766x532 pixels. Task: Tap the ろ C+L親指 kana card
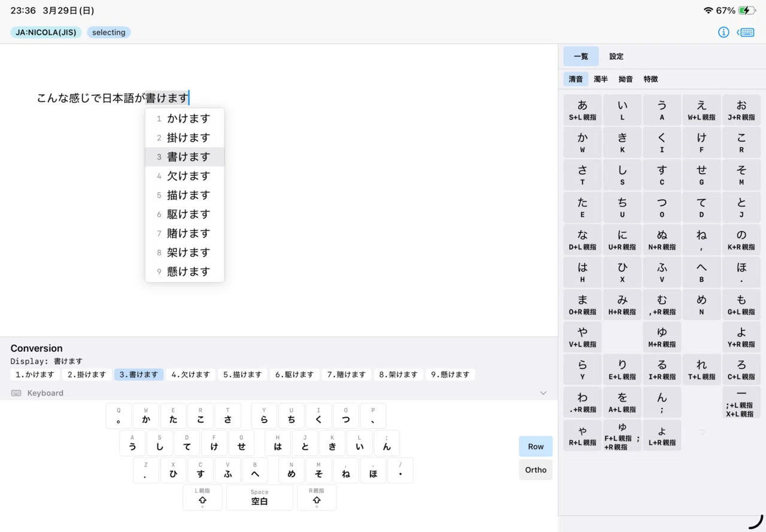[741, 370]
